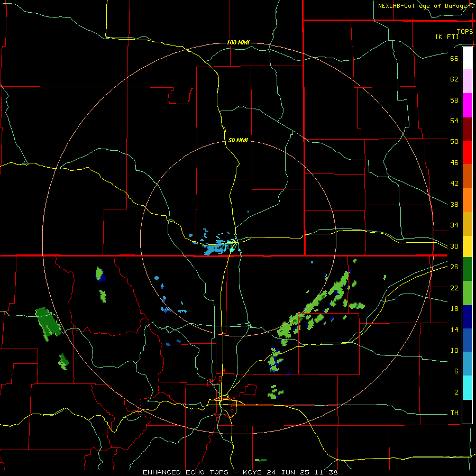Click the light green swatch on the legend
This screenshot has height=476, width=476.
coord(467,293)
